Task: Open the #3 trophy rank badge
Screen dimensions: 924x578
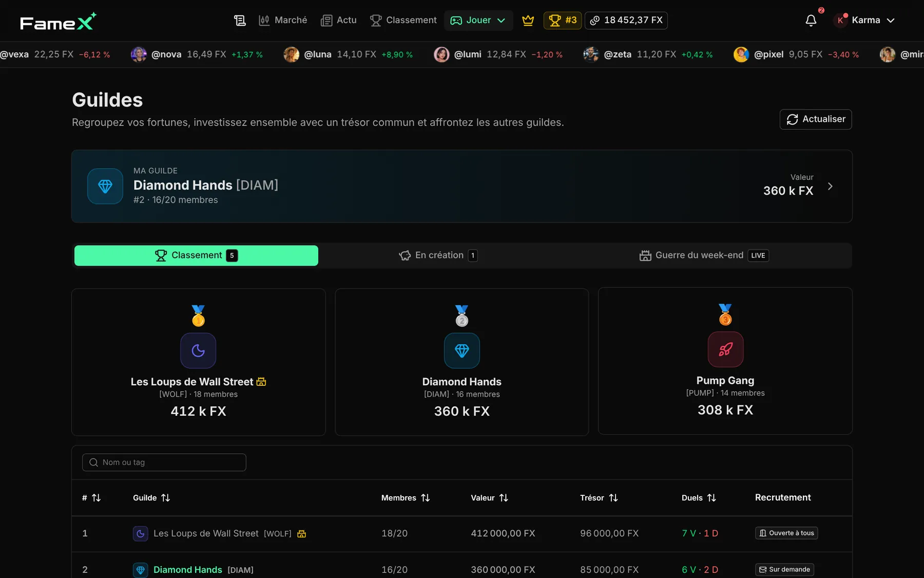Action: [563, 21]
